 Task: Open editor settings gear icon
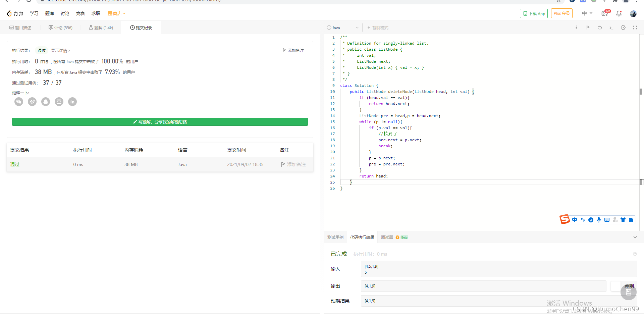pyautogui.click(x=623, y=28)
